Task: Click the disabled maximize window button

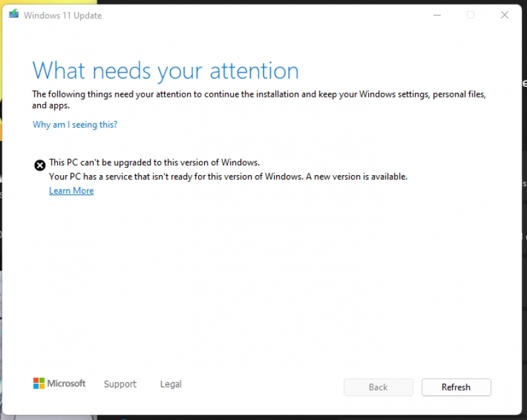Action: pos(470,14)
